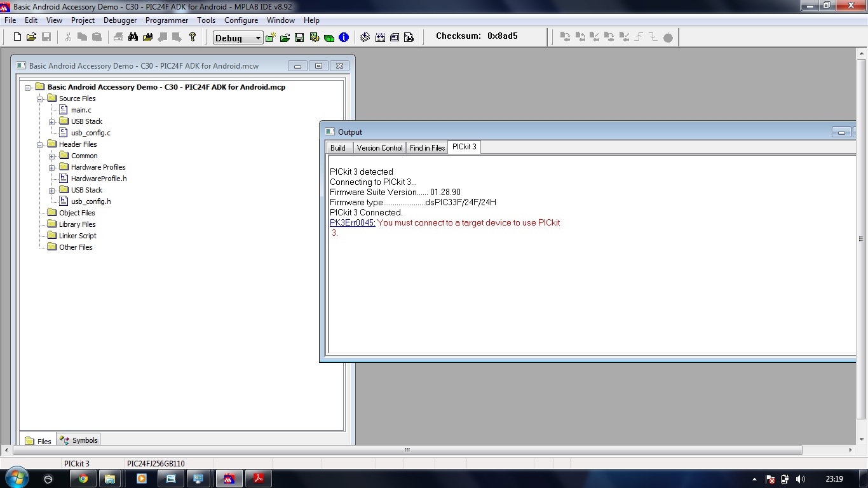This screenshot has height=488, width=868.
Task: Select HardwareProfile.h header file
Action: click(x=98, y=179)
